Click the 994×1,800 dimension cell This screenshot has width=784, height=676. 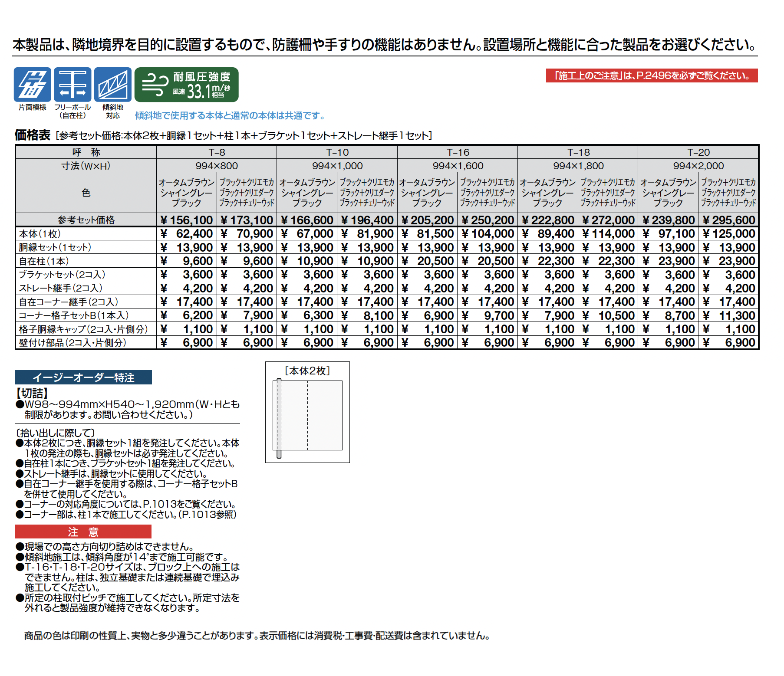578,166
